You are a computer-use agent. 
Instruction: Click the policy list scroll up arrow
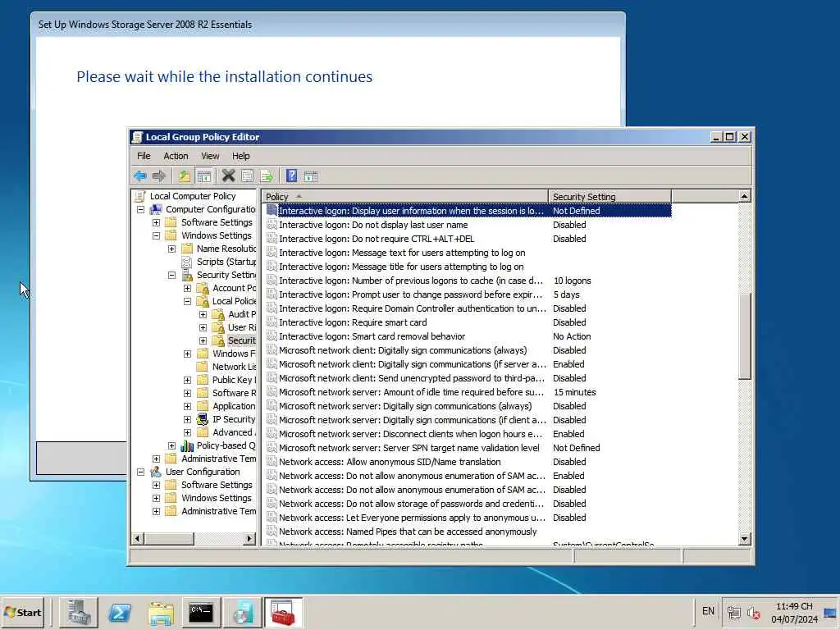point(745,196)
